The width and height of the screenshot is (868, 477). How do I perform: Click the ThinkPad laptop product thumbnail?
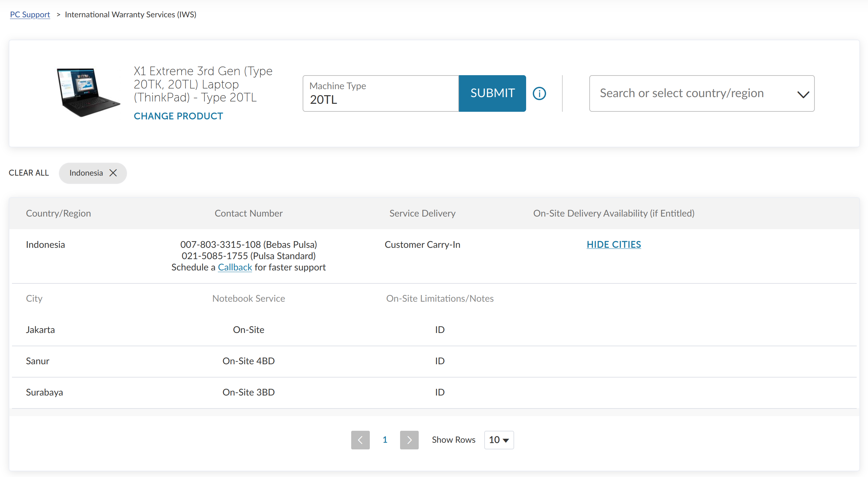point(88,92)
